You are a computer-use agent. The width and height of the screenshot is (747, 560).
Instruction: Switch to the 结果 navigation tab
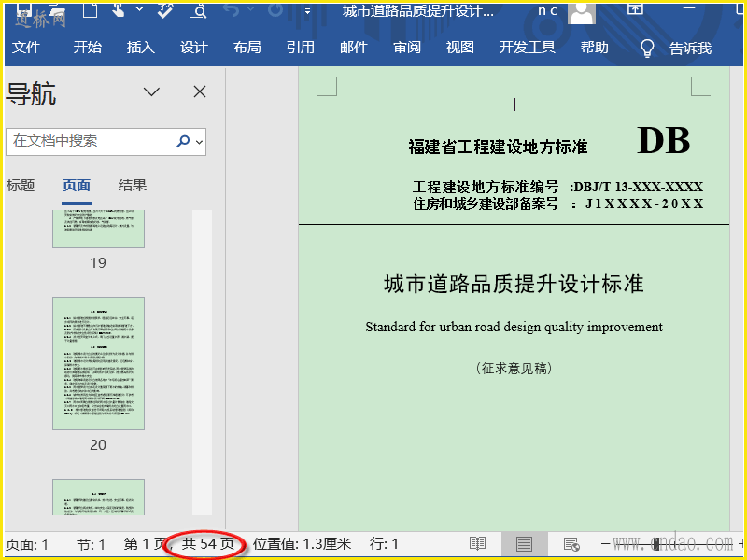[132, 185]
